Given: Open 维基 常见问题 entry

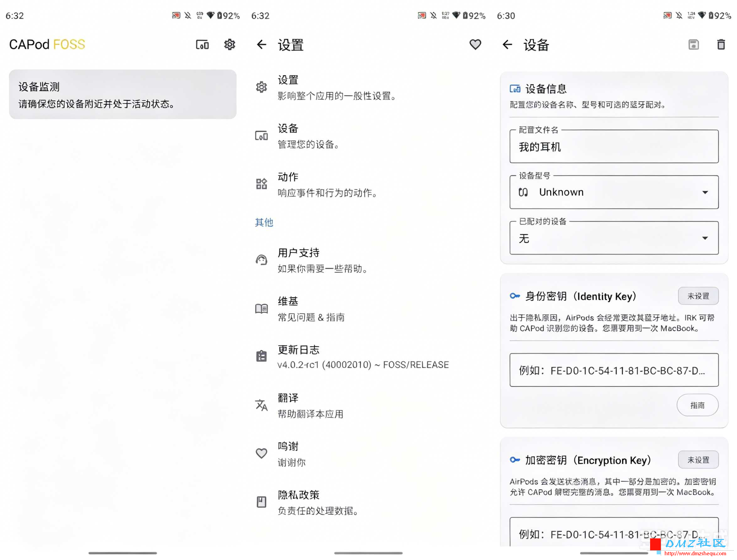Looking at the screenshot, I should point(368,309).
